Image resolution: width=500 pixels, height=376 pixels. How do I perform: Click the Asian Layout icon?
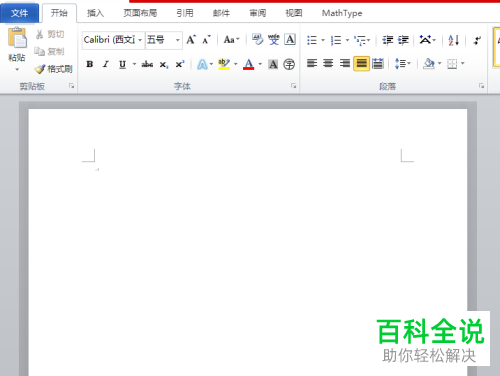point(425,40)
